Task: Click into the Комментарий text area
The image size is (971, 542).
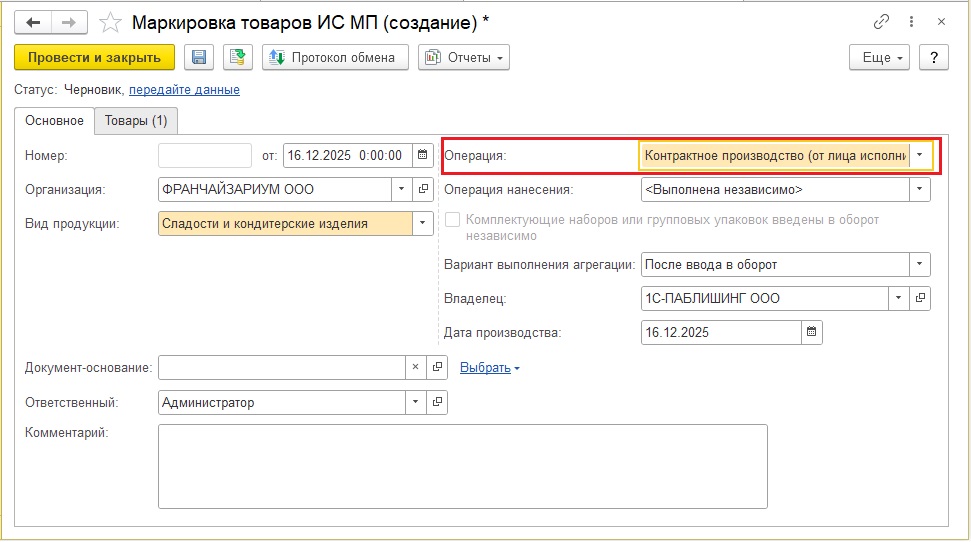Action: point(462,466)
